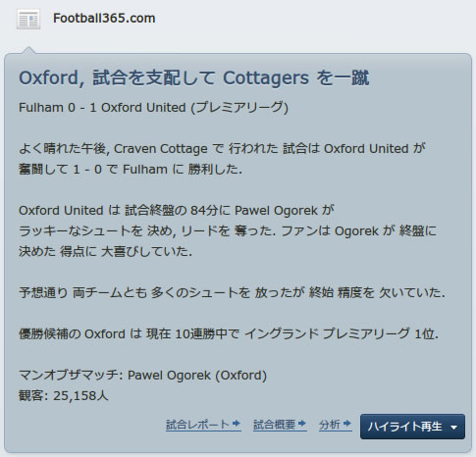
Task: Click the headline "Oxford, 試合を支配して Cottagers を一蹴"
Action: [194, 78]
